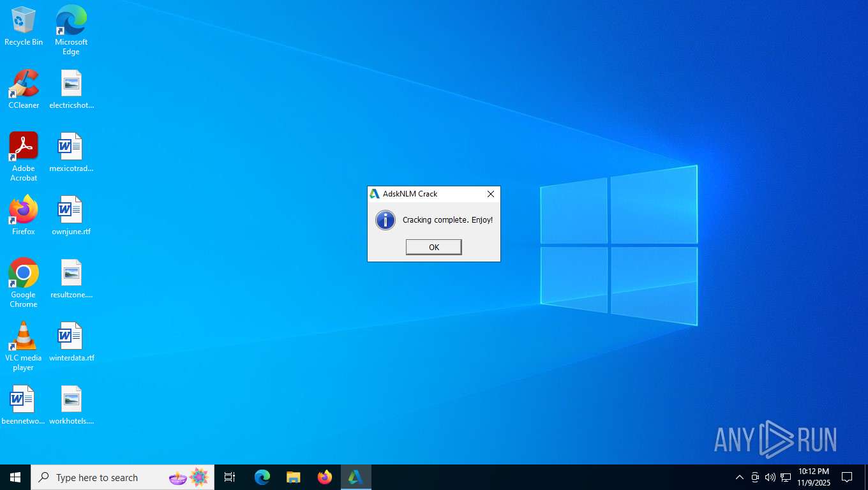Open the volume control tray icon

pyautogui.click(x=770, y=477)
